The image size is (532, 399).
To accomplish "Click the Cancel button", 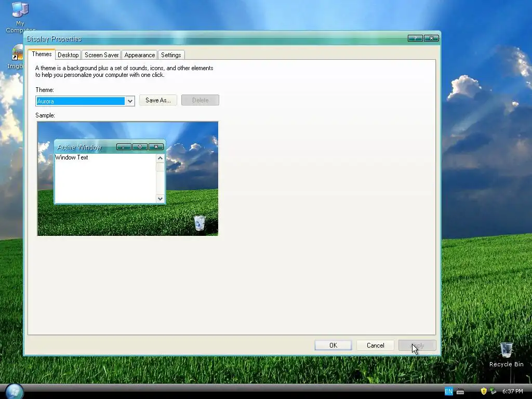I will (x=375, y=345).
